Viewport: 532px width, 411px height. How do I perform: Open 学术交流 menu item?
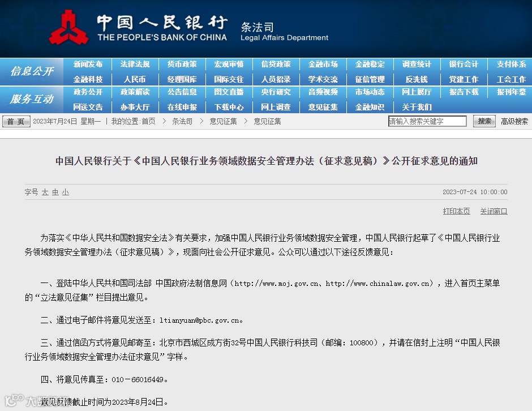coord(323,79)
